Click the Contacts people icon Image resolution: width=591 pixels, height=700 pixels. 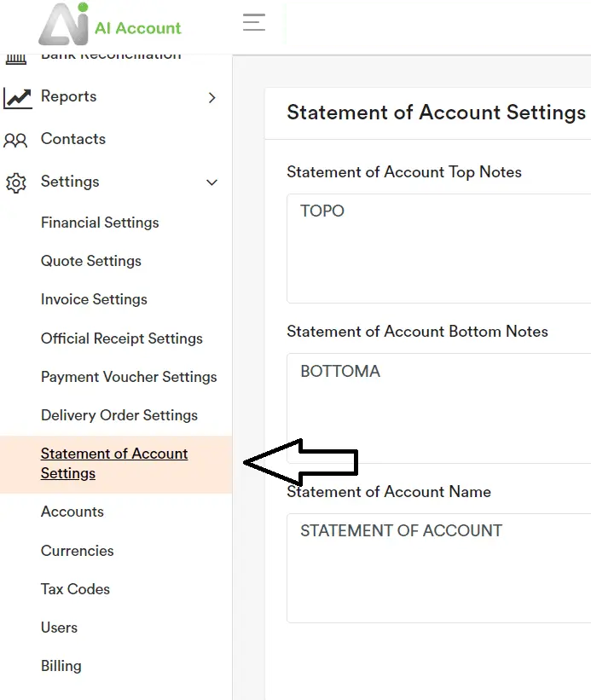coord(15,140)
